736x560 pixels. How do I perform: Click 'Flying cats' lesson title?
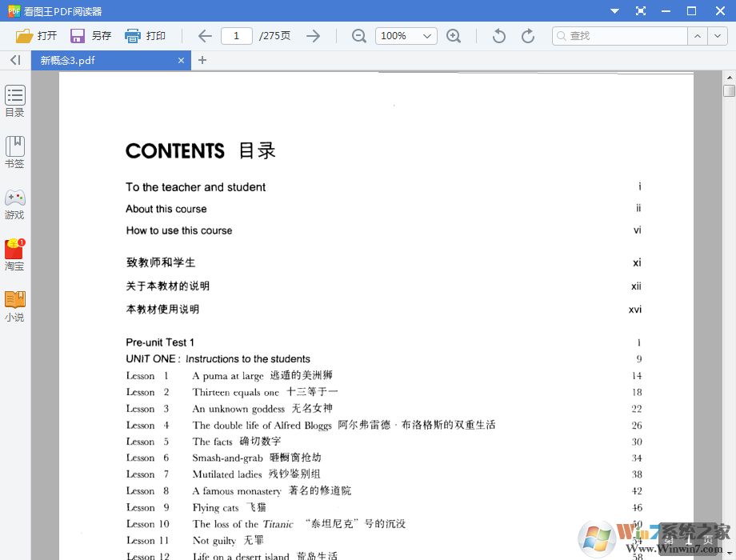point(215,507)
